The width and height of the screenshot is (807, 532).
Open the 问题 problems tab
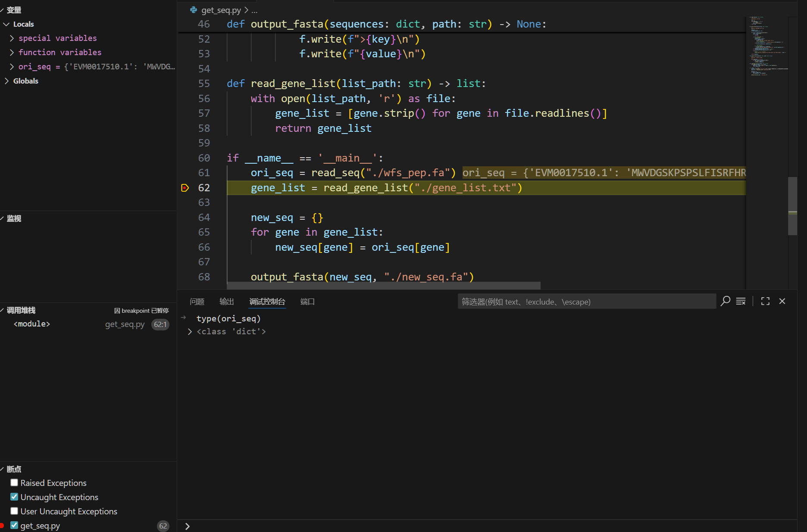[197, 302]
